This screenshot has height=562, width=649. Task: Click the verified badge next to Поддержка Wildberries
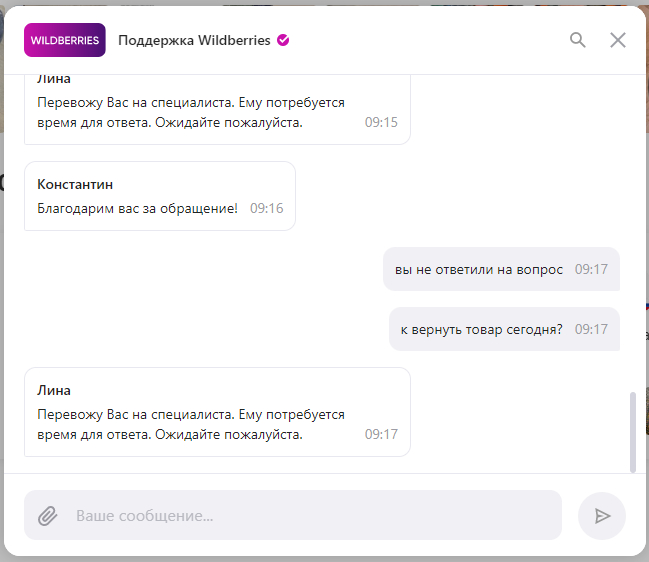point(283,40)
